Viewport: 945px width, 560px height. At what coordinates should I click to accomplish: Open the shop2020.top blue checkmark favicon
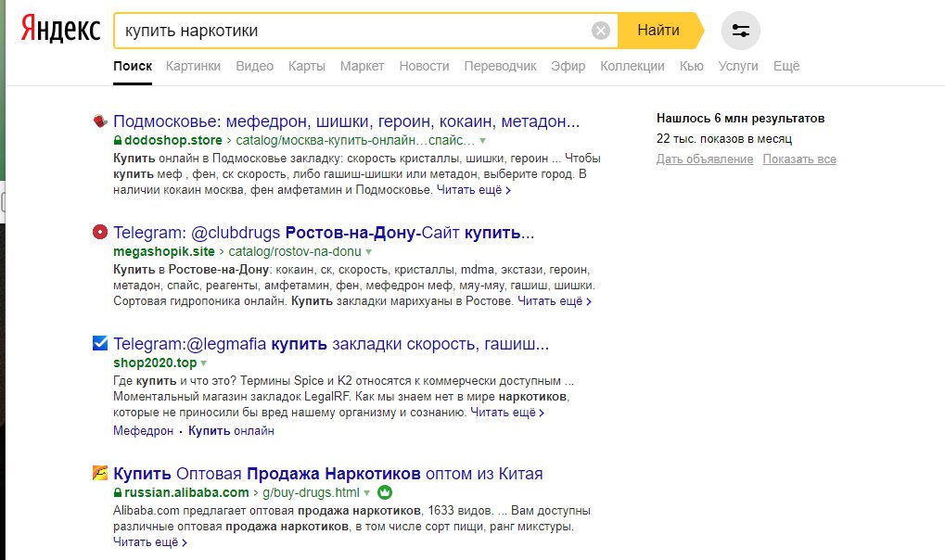100,343
